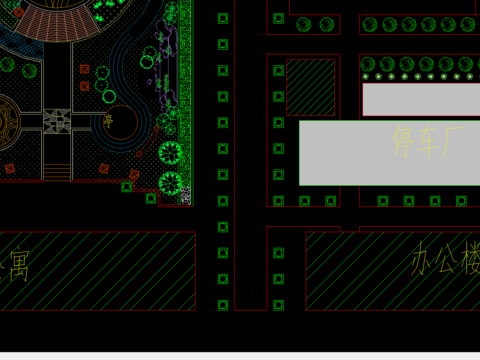The height and width of the screenshot is (360, 480).
Task: Select the yellow 停车厂 text label
Action: click(428, 140)
